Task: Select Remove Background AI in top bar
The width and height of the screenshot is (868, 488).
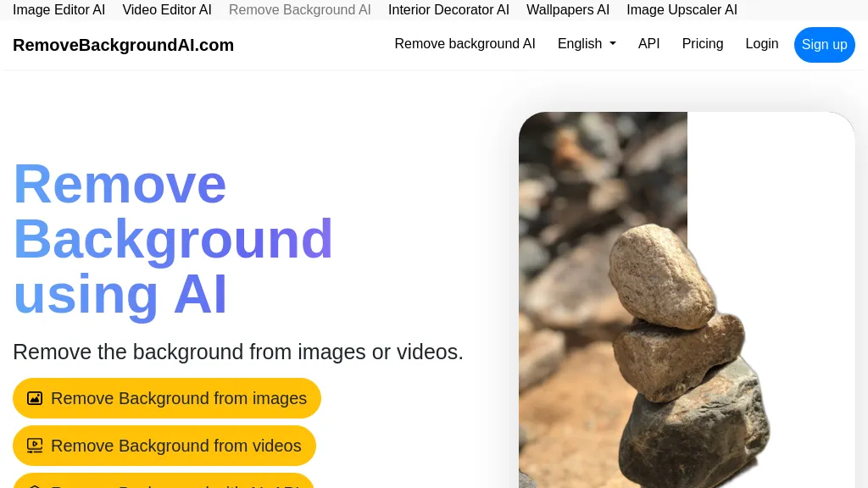Action: pos(299,10)
